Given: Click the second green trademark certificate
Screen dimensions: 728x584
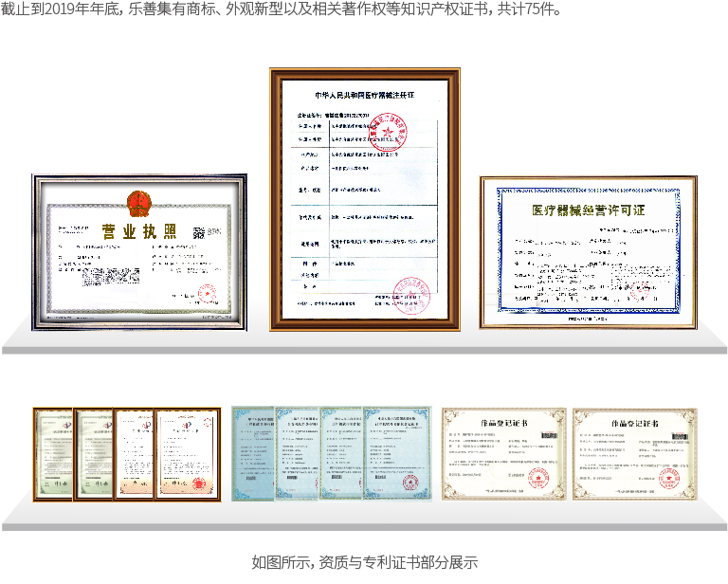Looking at the screenshot, I should (x=93, y=454).
